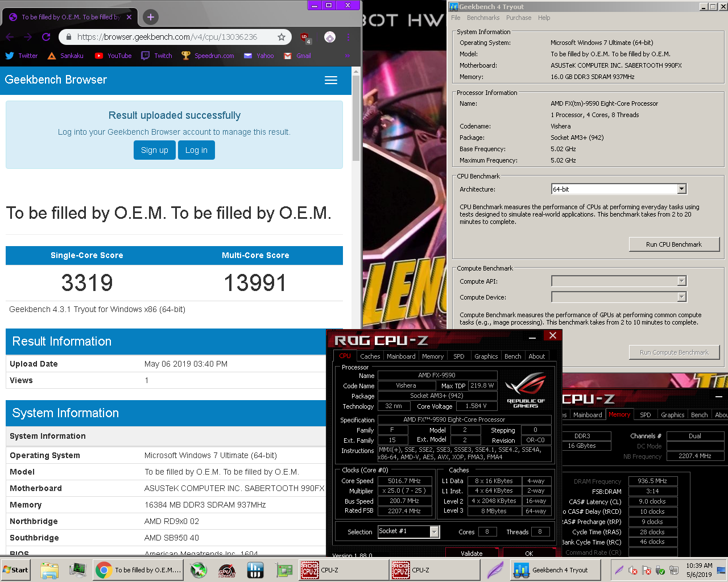Screen dimensions: 728x582
Task: Go forward in the Chrome browser
Action: 28,37
